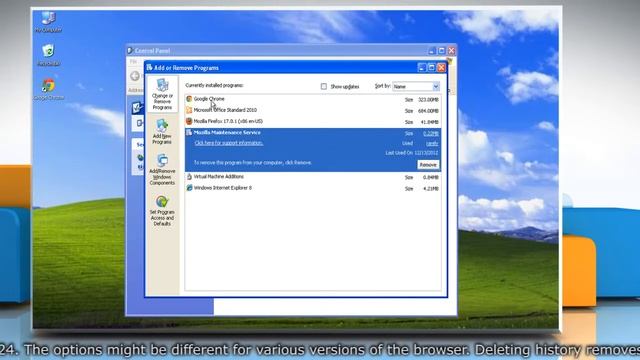Select Virtual Machine Additions row
This screenshot has width=640, height=360.
coord(313,177)
